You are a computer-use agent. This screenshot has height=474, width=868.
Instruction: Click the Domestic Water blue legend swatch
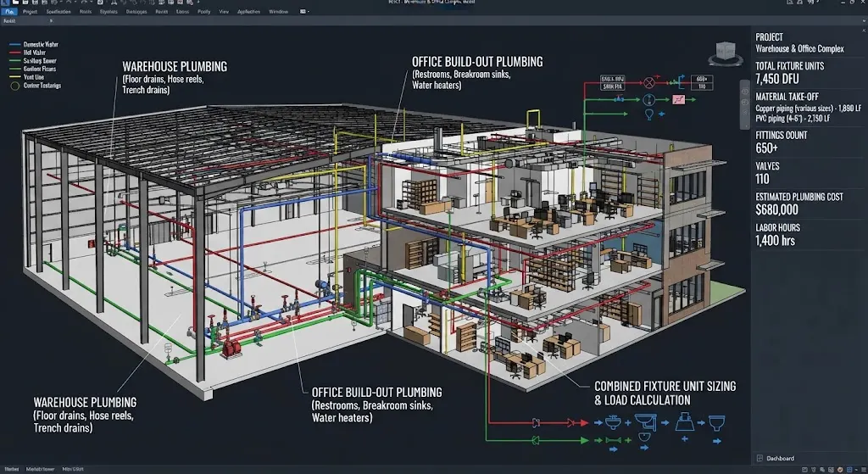tap(15, 44)
